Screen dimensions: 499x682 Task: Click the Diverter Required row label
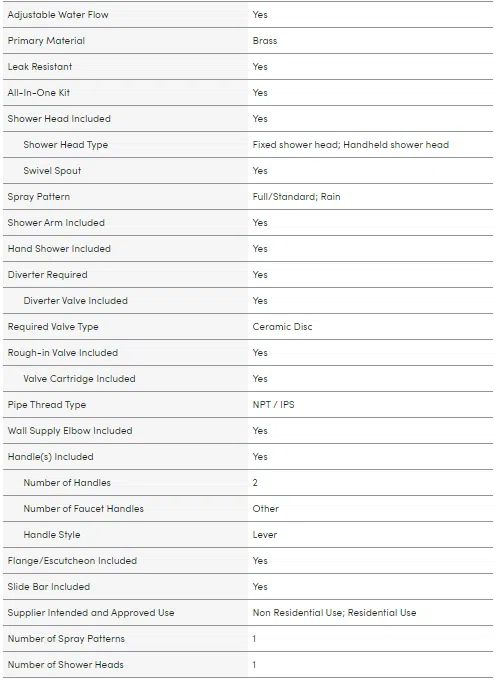point(47,275)
